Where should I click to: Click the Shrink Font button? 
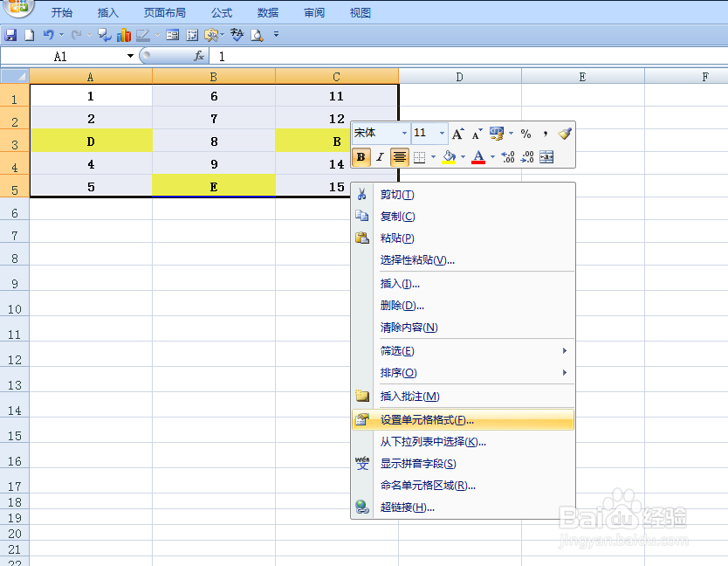click(x=475, y=135)
